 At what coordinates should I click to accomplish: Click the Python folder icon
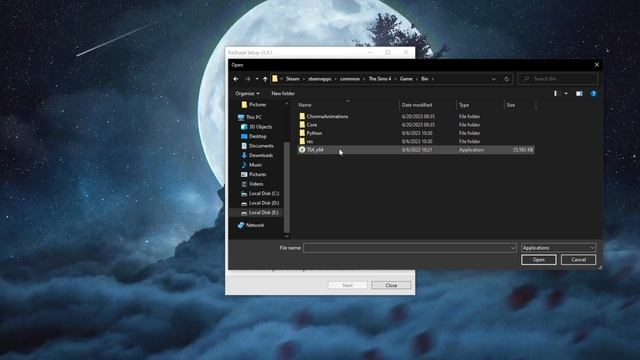coord(302,133)
